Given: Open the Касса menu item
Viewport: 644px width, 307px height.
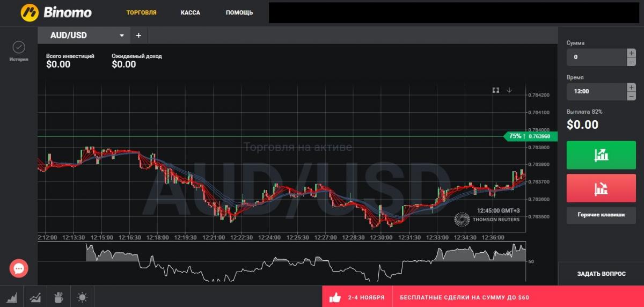Looking at the screenshot, I should point(191,12).
